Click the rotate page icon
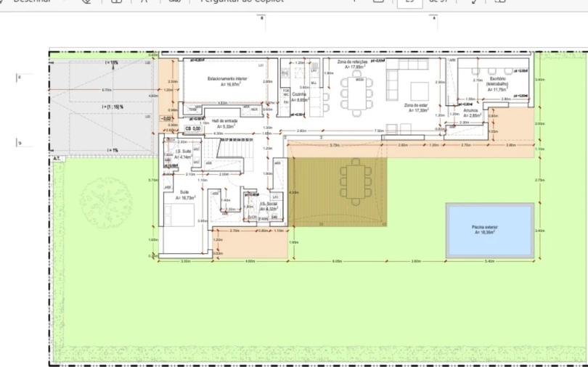 click(474, 2)
